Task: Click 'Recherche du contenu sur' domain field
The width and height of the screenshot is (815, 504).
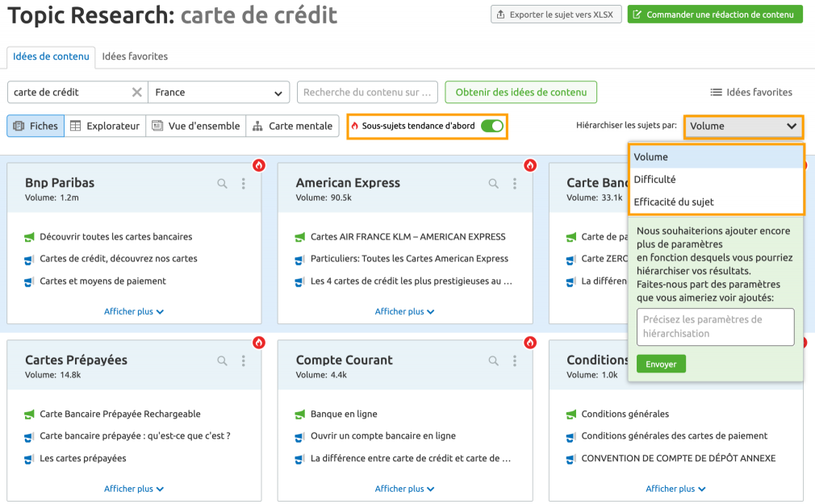Action: pos(367,93)
